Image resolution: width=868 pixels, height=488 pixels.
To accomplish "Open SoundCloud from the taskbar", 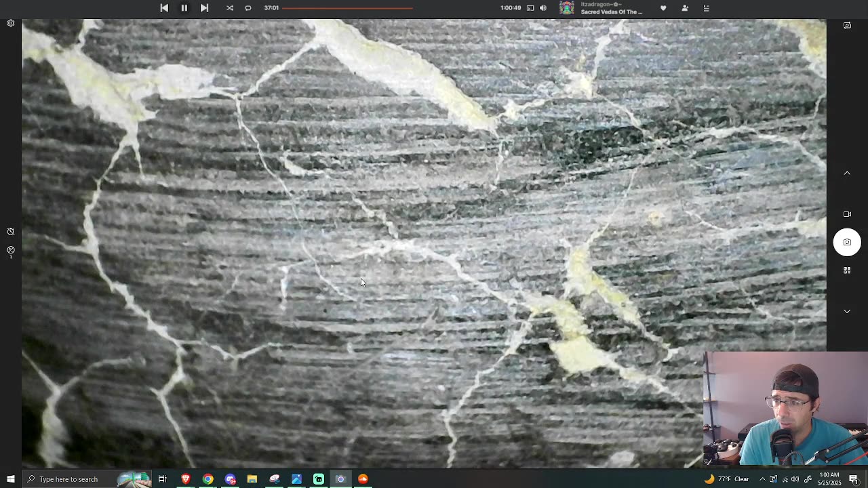I will tap(363, 479).
